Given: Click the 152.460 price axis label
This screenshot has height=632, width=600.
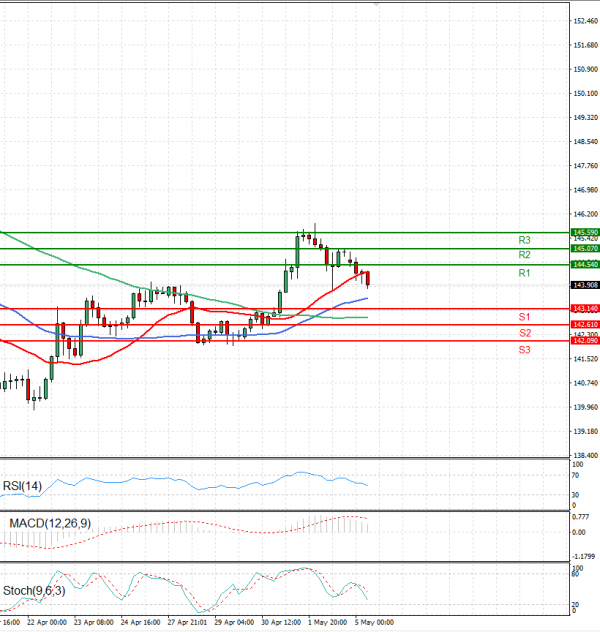Looking at the screenshot, I should pos(584,21).
